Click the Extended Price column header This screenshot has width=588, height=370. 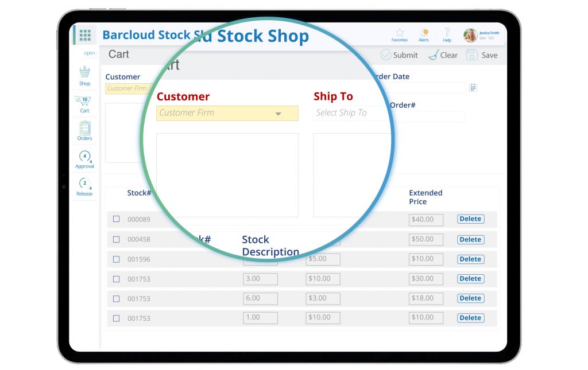[425, 197]
